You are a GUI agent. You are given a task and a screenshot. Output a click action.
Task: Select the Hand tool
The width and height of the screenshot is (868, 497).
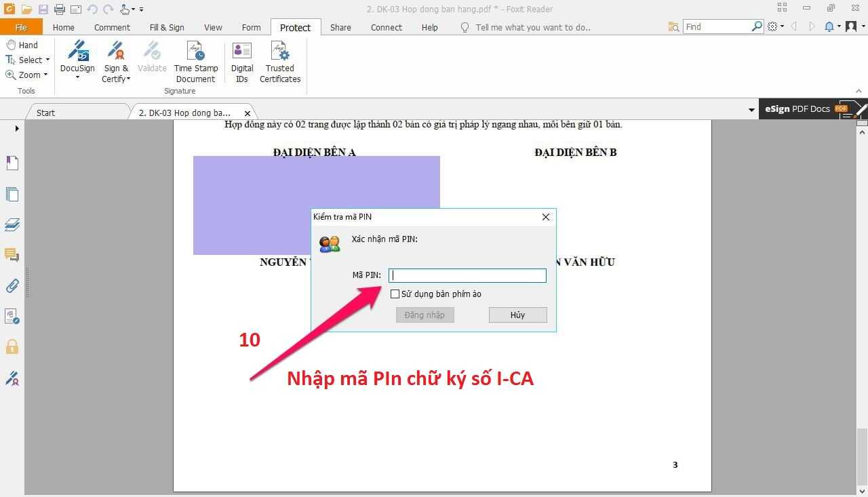pos(22,45)
